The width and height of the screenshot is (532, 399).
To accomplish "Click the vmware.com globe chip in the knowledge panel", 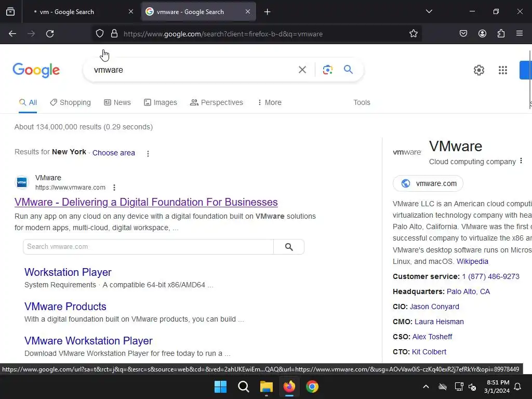I will tap(428, 183).
